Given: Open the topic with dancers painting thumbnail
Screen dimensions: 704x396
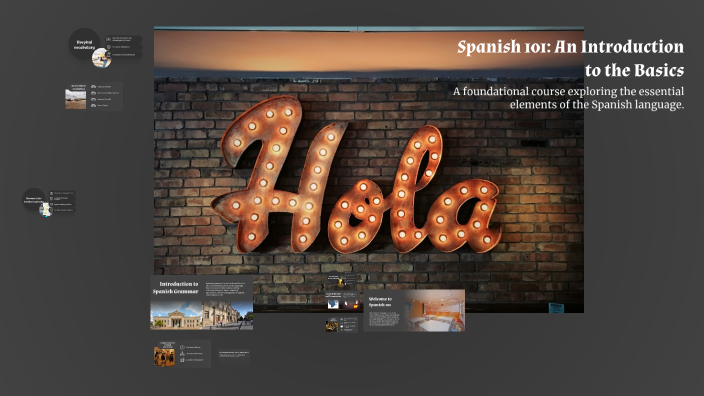Looking at the screenshot, I should 182,354.
